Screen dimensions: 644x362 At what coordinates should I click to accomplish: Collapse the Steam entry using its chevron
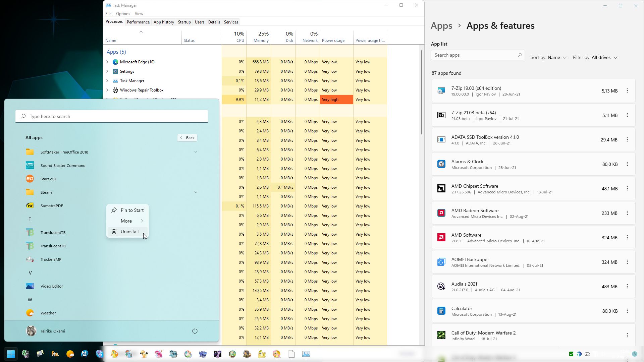pyautogui.click(x=196, y=192)
